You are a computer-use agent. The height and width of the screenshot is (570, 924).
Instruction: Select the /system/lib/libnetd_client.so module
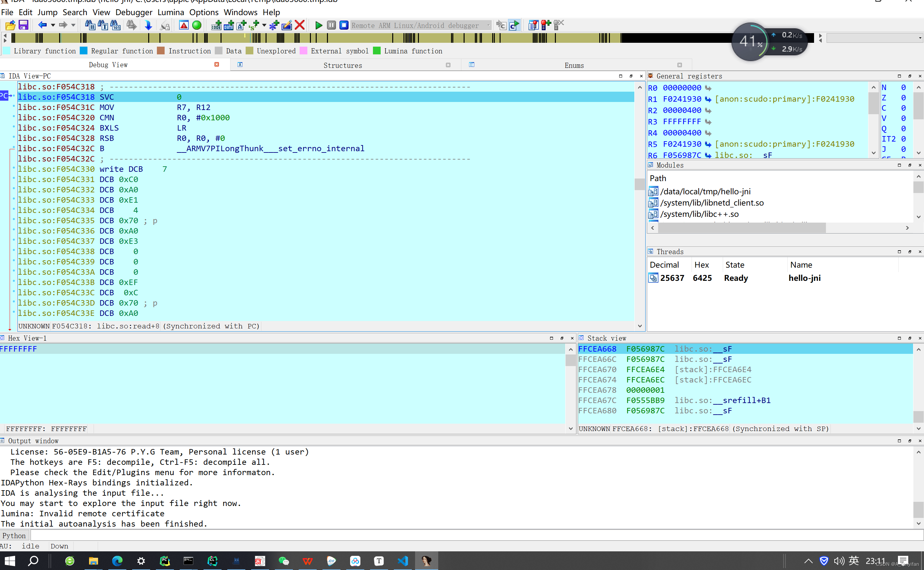pyautogui.click(x=712, y=203)
